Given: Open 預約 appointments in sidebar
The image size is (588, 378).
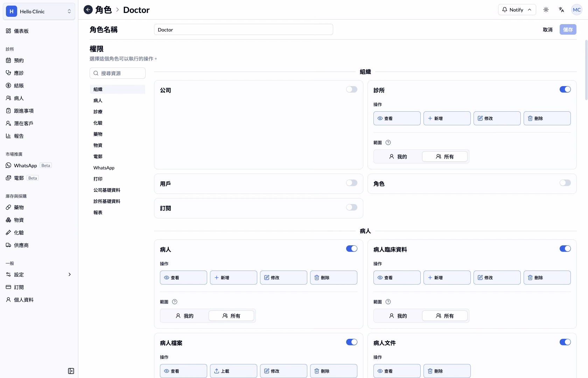Looking at the screenshot, I should pos(39,61).
